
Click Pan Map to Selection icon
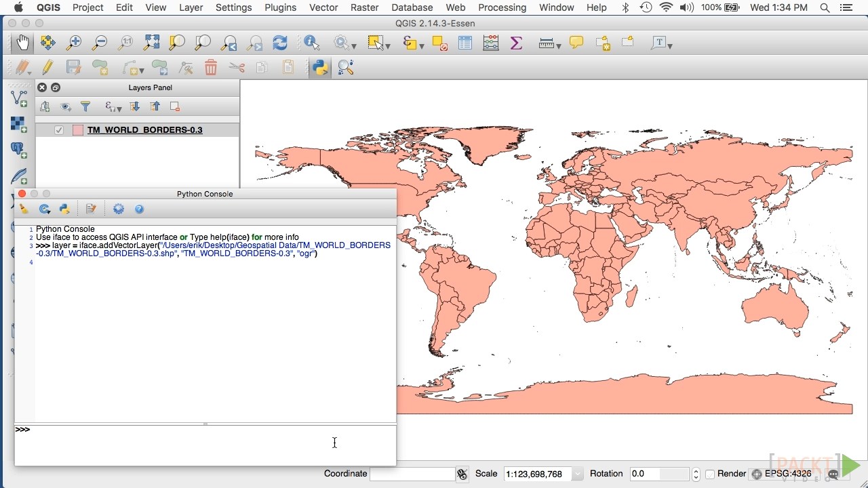click(47, 43)
